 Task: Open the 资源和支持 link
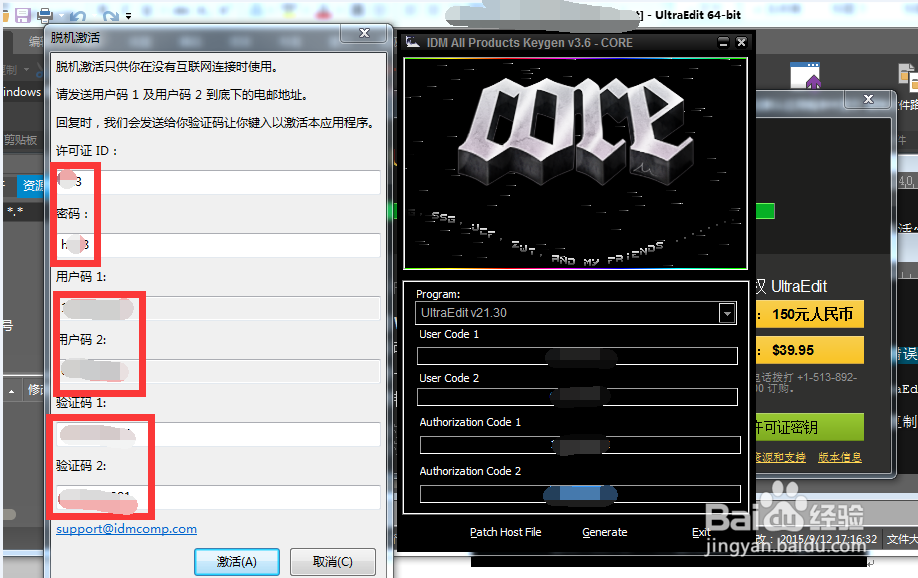click(x=780, y=457)
